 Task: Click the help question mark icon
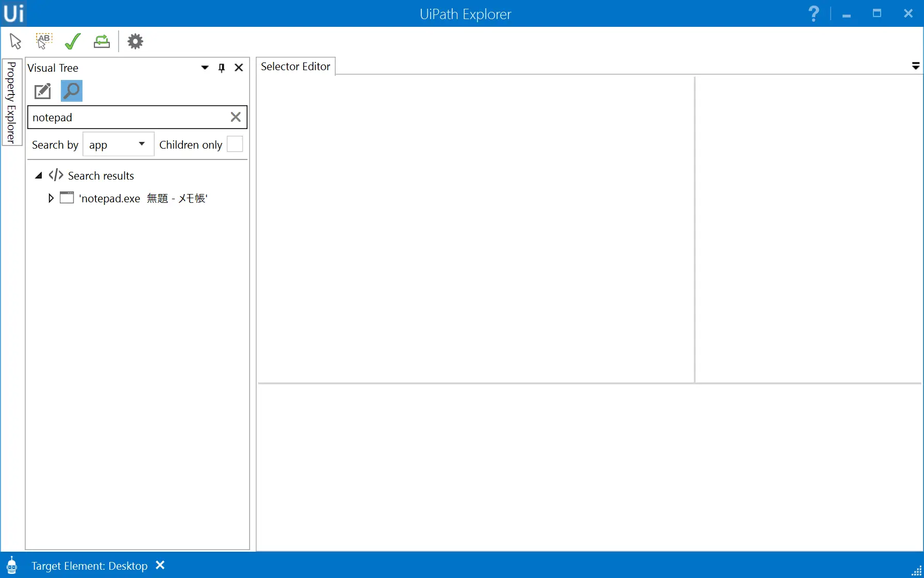click(x=814, y=13)
